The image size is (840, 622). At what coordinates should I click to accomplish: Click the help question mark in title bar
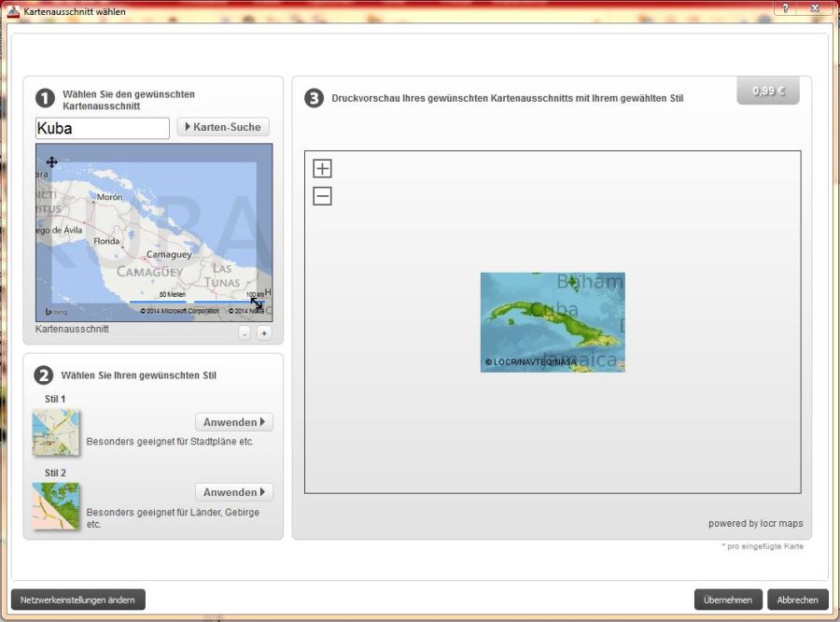[x=786, y=8]
